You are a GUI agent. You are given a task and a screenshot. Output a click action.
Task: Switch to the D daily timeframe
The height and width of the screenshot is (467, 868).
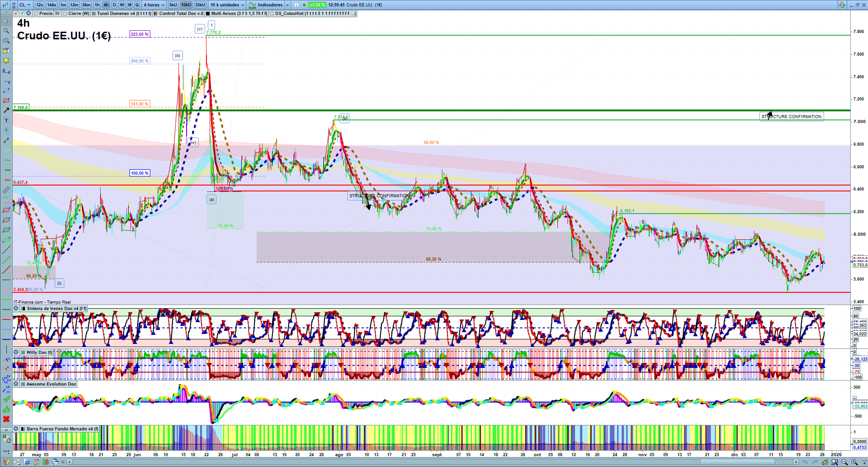point(114,5)
